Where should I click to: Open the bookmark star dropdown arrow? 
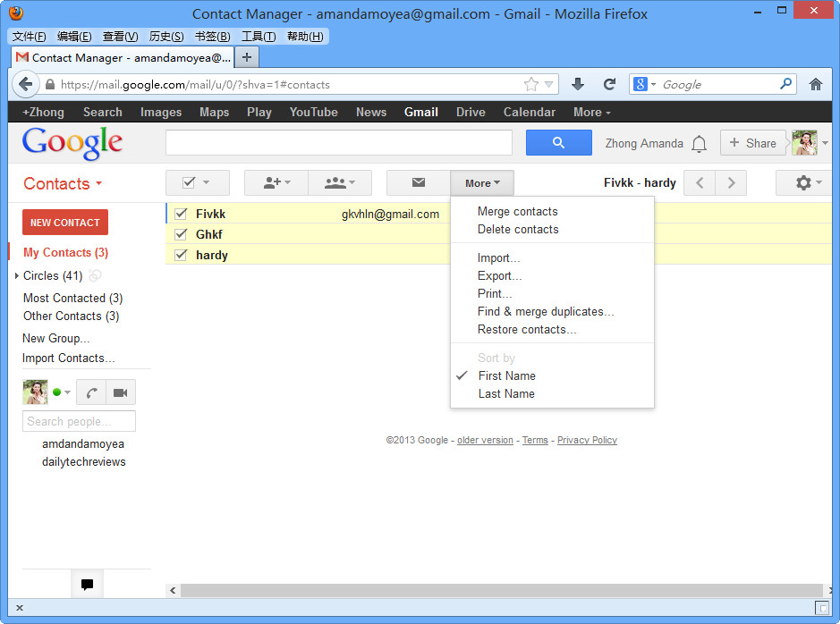(x=548, y=85)
